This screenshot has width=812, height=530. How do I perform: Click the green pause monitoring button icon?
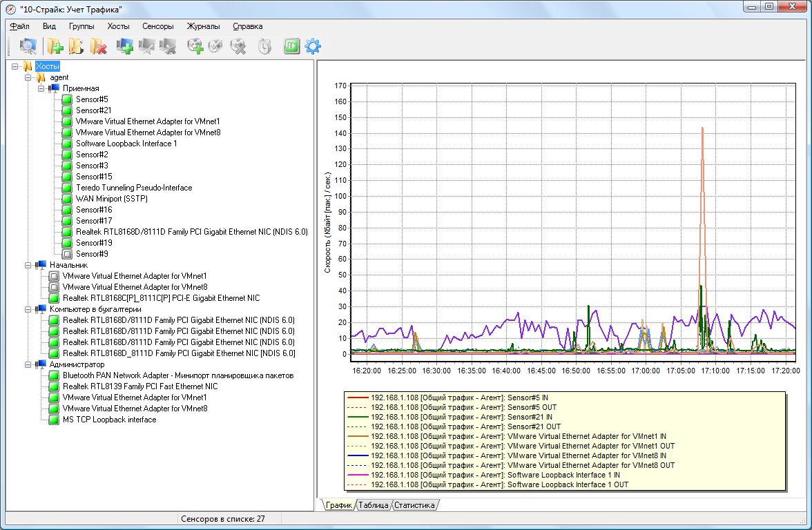pos(291,47)
